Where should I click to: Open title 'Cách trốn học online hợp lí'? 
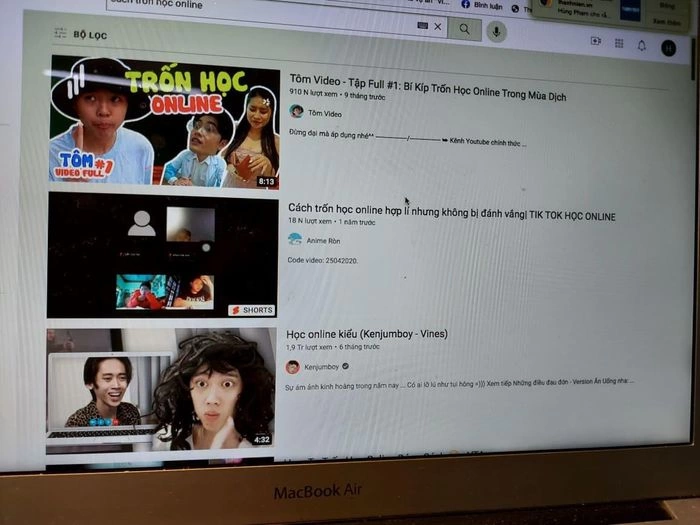coord(451,212)
